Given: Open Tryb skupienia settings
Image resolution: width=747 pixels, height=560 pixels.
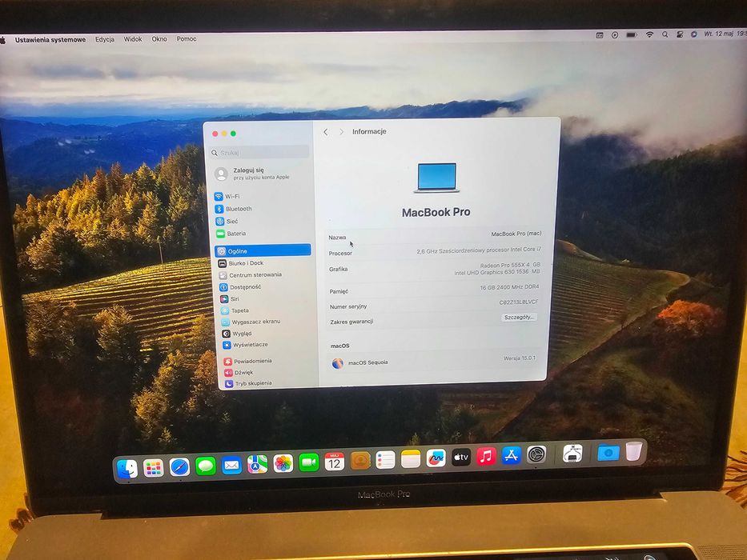Looking at the screenshot, I should 248,383.
